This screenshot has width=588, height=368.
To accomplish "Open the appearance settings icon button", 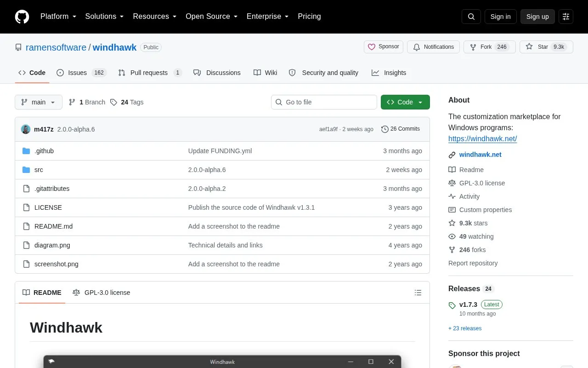I will point(566,17).
